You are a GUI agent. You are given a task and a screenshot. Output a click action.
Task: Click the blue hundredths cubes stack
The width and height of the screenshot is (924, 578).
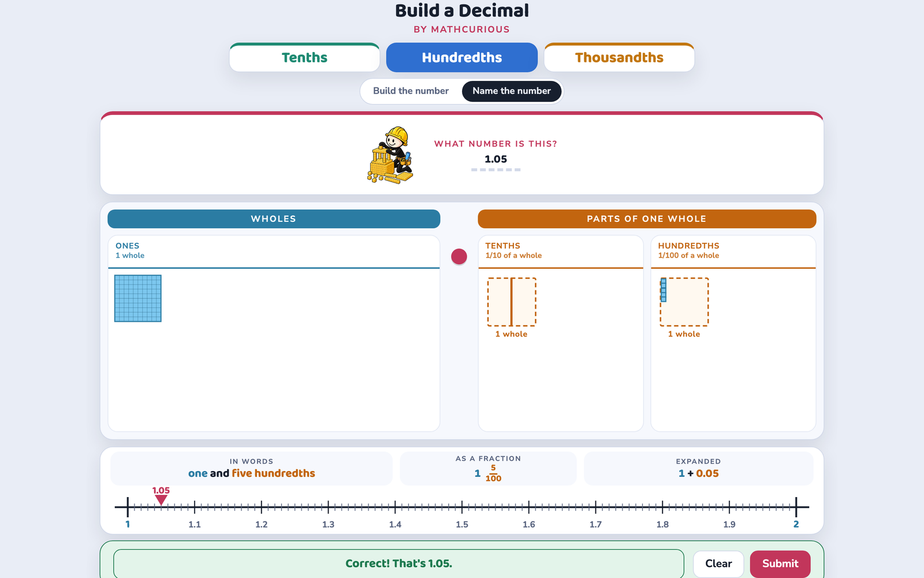click(x=664, y=290)
